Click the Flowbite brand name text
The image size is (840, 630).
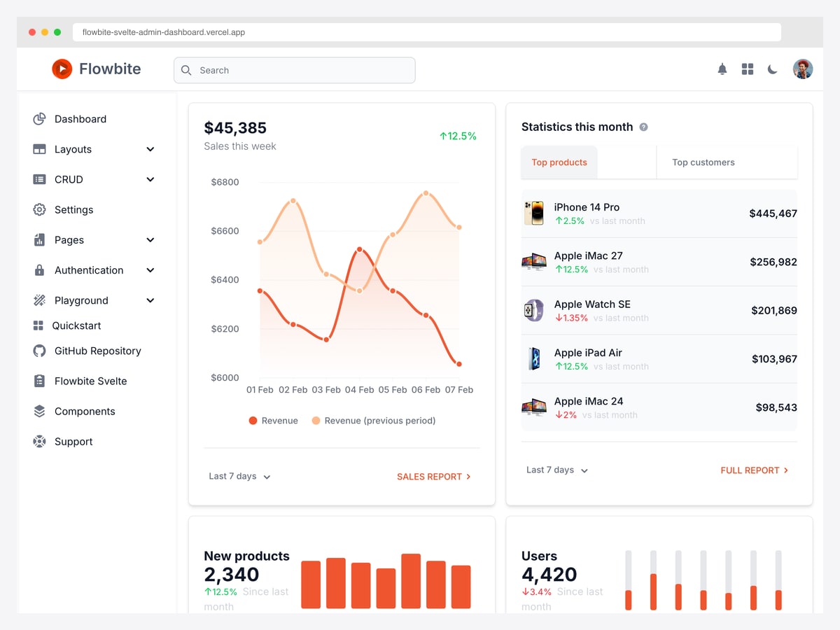click(110, 69)
